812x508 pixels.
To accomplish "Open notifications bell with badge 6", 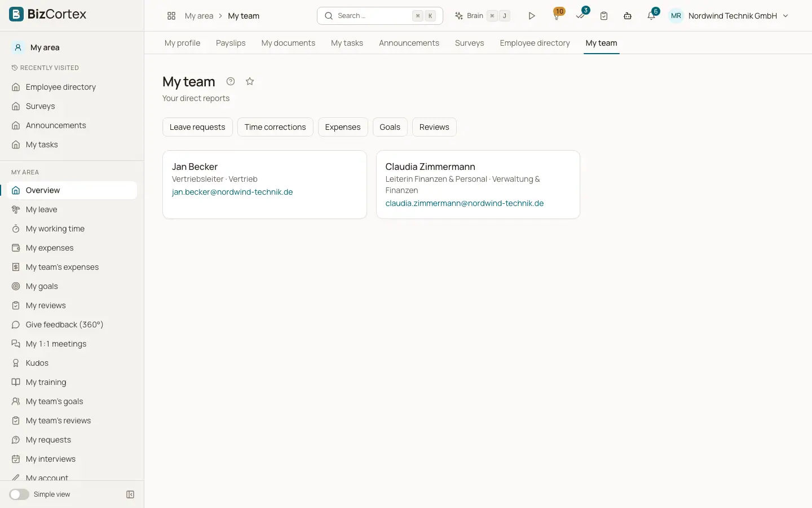I will click(652, 15).
